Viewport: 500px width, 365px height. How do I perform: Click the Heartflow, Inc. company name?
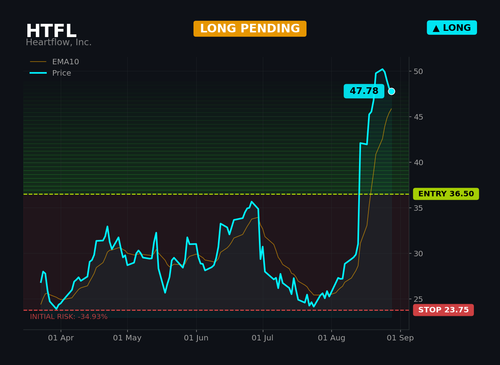(58, 42)
